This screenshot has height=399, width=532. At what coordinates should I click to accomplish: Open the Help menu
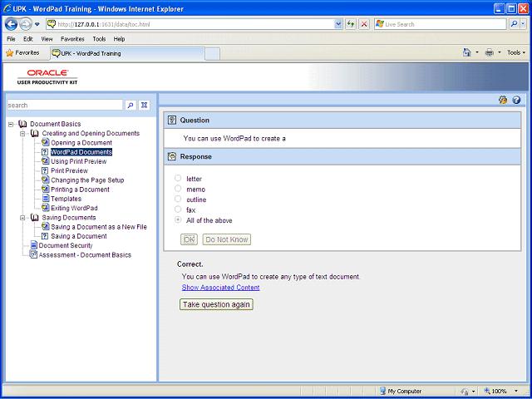pos(119,39)
